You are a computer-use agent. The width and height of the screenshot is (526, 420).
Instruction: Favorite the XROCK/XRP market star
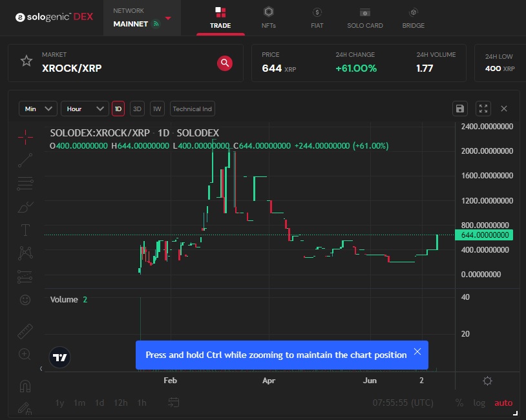pyautogui.click(x=26, y=61)
